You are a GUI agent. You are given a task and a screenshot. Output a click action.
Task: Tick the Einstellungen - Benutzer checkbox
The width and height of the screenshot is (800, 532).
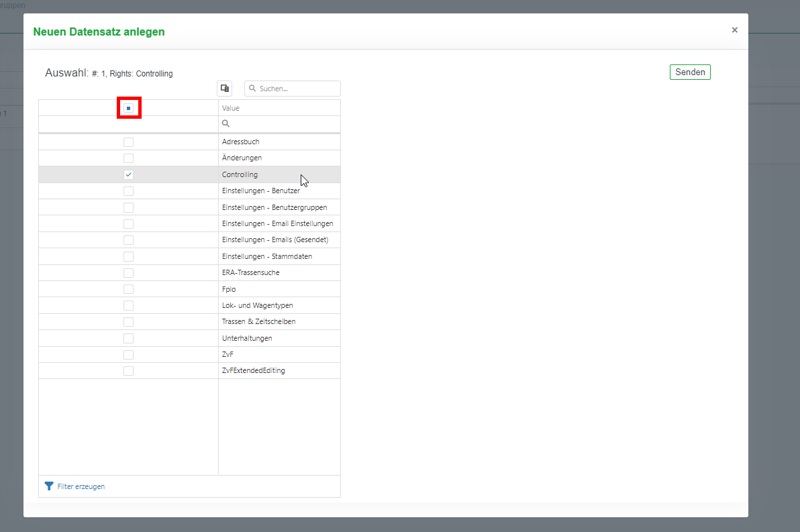[x=129, y=191]
